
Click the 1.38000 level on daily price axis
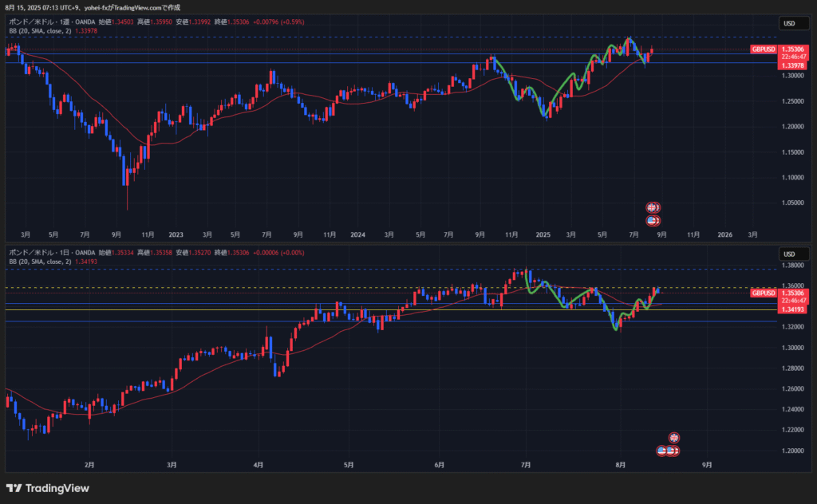coord(792,266)
